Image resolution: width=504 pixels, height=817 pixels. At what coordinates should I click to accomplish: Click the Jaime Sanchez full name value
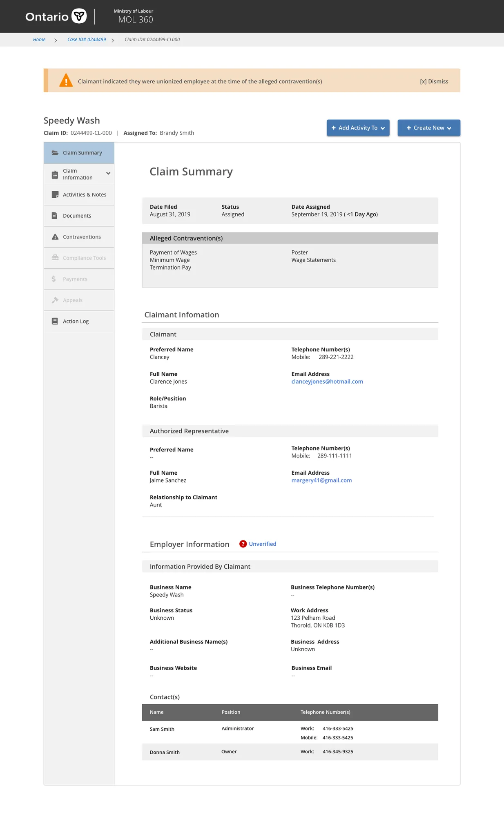pyautogui.click(x=168, y=480)
